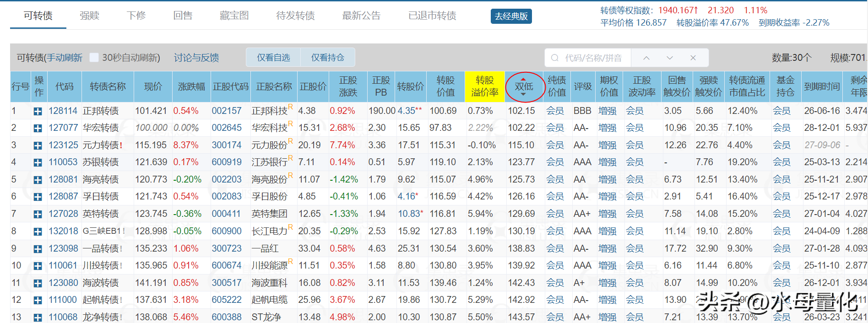The width and height of the screenshot is (868, 323).
Task: Click 转股溢价率 47.67% summary text
Action: (713, 23)
